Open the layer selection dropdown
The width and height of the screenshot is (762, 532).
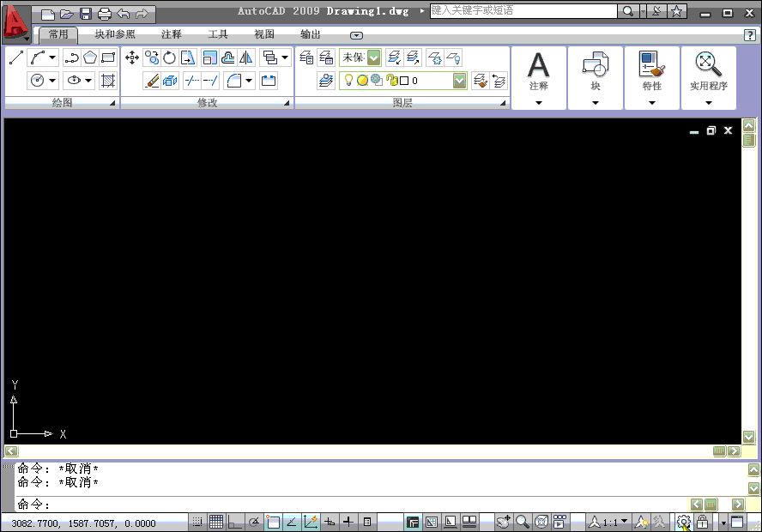[459, 80]
